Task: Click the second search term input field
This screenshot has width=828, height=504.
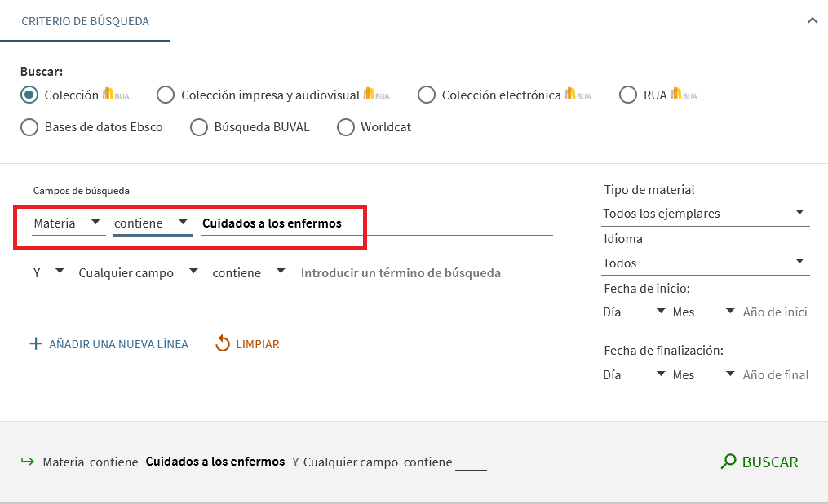Action: coord(425,273)
